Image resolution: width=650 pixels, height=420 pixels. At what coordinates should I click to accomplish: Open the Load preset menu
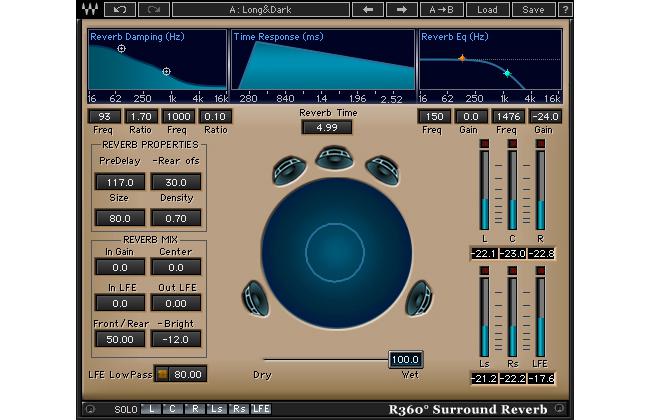click(x=487, y=10)
